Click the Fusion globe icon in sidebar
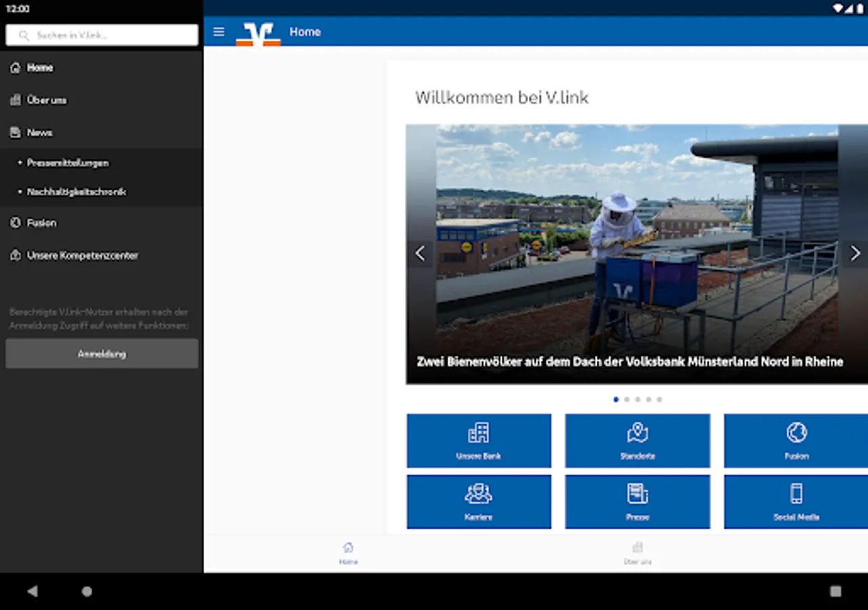 [15, 222]
